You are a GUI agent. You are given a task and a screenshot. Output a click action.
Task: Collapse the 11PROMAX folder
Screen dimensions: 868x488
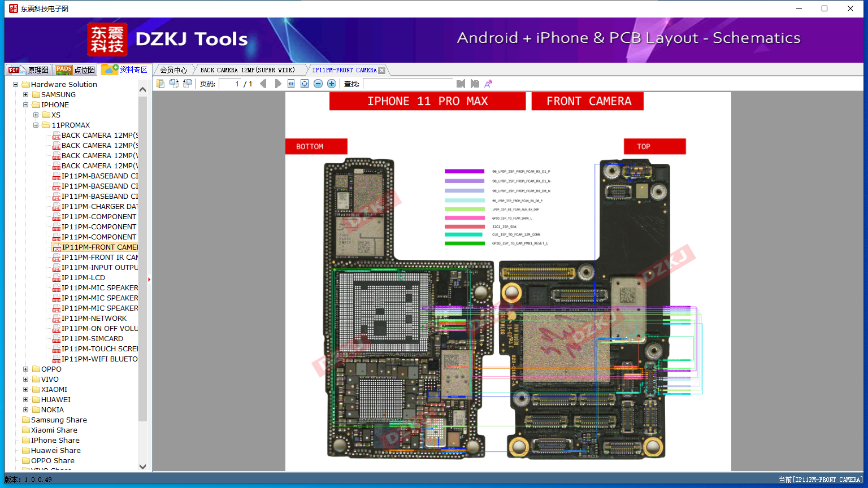pyautogui.click(x=36, y=125)
